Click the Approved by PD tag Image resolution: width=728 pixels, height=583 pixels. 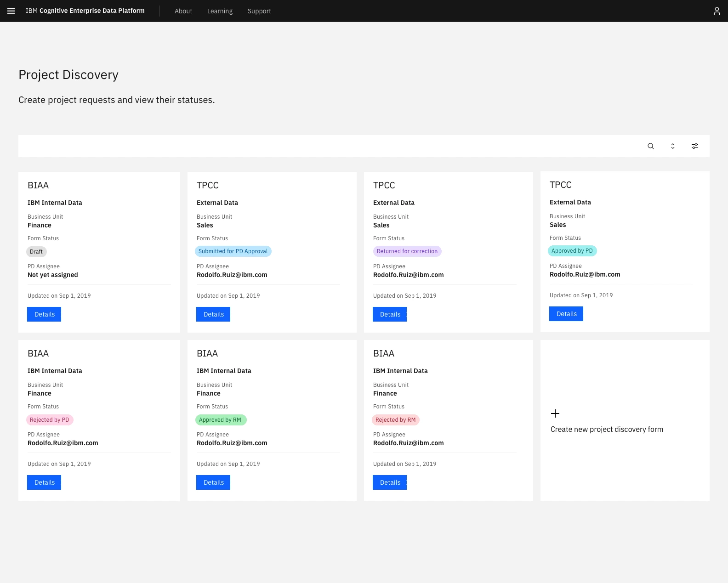(x=572, y=251)
